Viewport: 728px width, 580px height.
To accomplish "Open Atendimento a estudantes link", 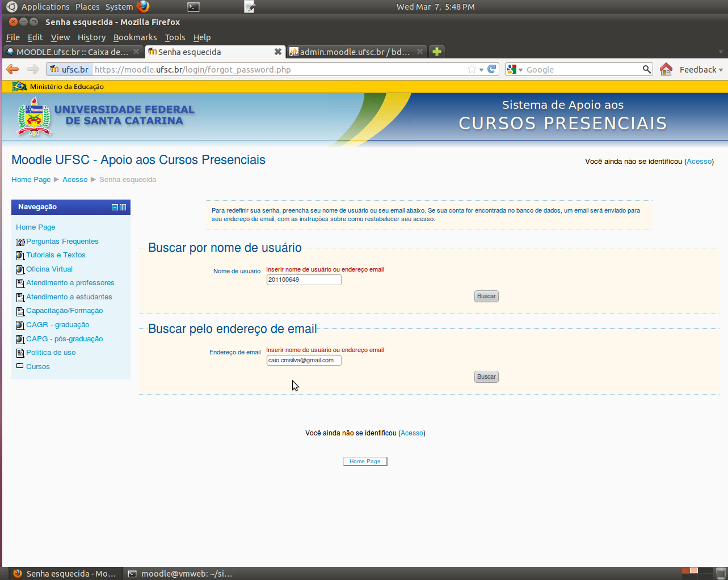I will pos(69,297).
